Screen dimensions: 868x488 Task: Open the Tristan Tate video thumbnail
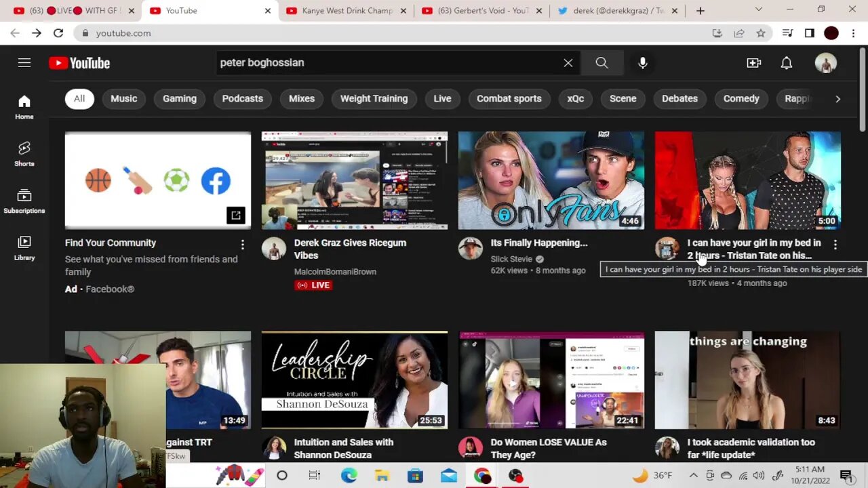coord(748,180)
